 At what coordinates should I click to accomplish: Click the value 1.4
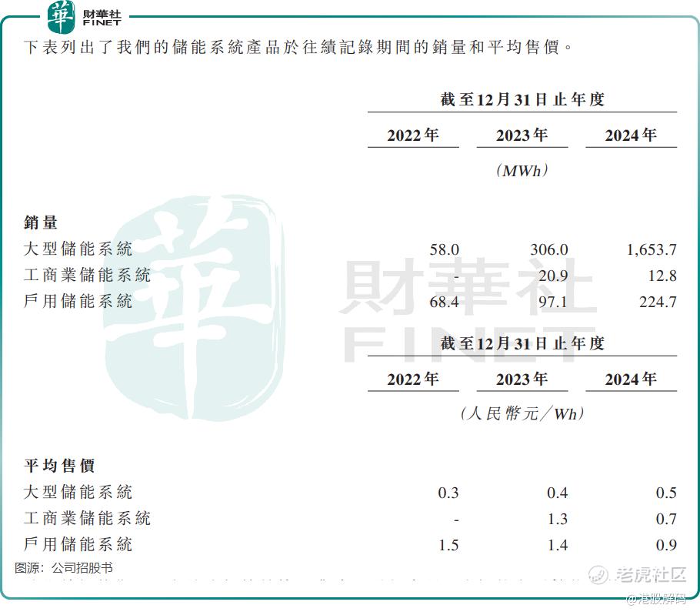[x=557, y=545]
